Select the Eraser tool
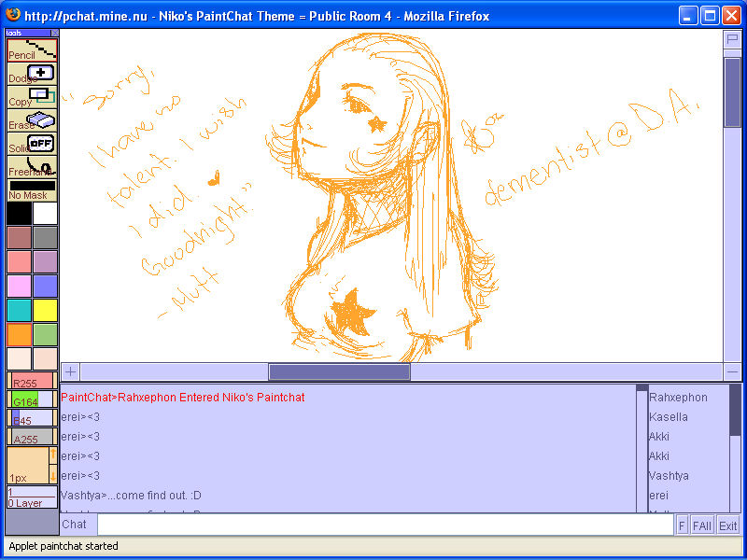Screen dimensions: 747x560 coord(32,120)
